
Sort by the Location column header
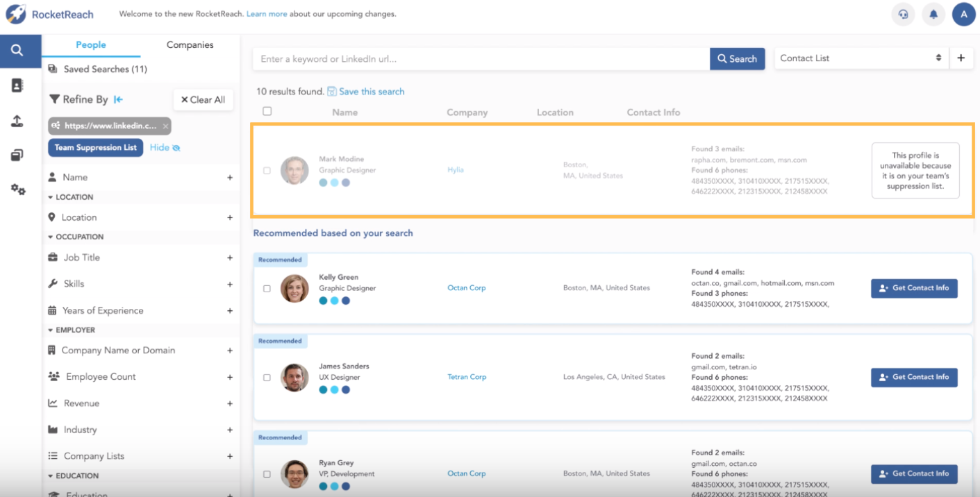tap(555, 112)
